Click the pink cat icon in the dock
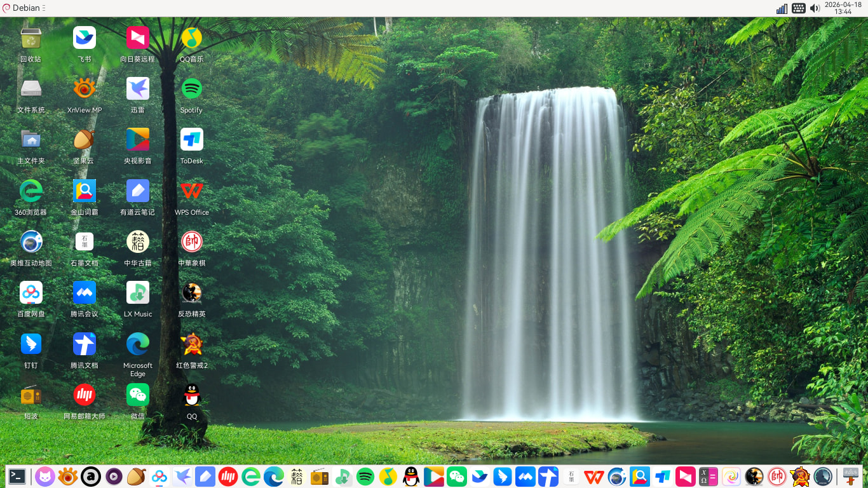The image size is (868, 488). (x=44, y=476)
